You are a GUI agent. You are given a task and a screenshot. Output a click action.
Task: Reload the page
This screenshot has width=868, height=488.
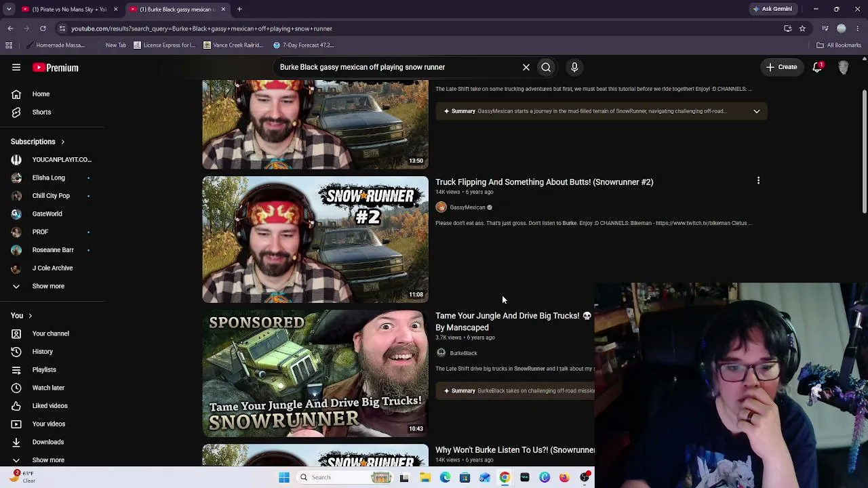pyautogui.click(x=43, y=28)
